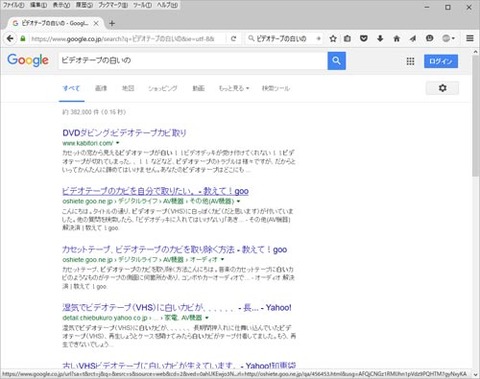Image resolution: width=480 pixels, height=379 pixels.
Task: Switch to the 地図 results tab
Action: click(x=128, y=88)
